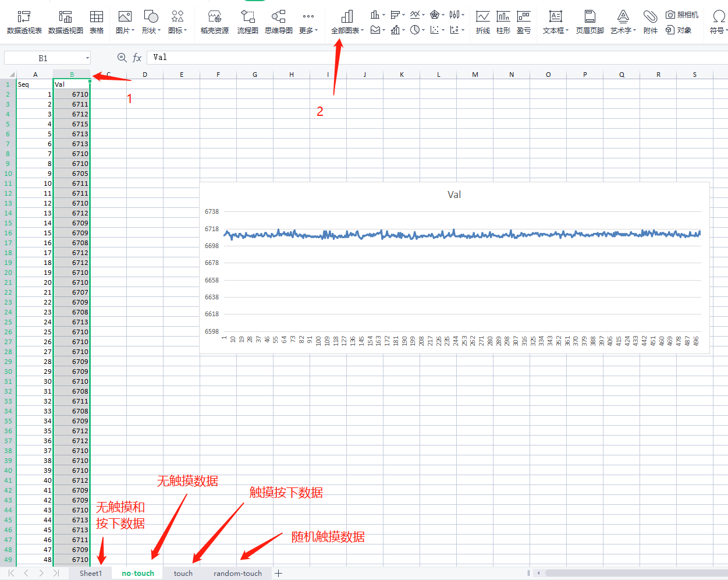Viewport: 728px width, 580px height.
Task: Select the Val chart title
Action: pos(454,194)
